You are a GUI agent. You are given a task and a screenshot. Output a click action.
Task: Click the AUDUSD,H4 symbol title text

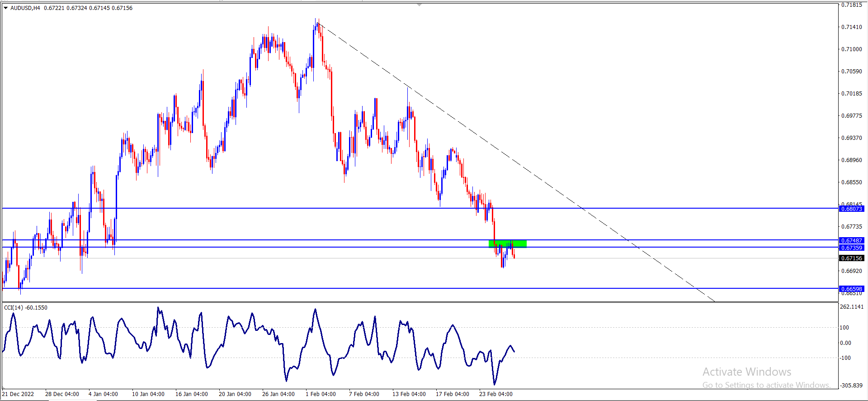point(25,8)
